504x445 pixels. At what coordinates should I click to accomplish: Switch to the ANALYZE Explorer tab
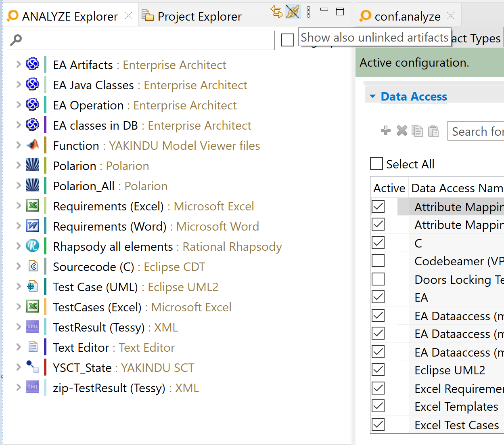(69, 16)
